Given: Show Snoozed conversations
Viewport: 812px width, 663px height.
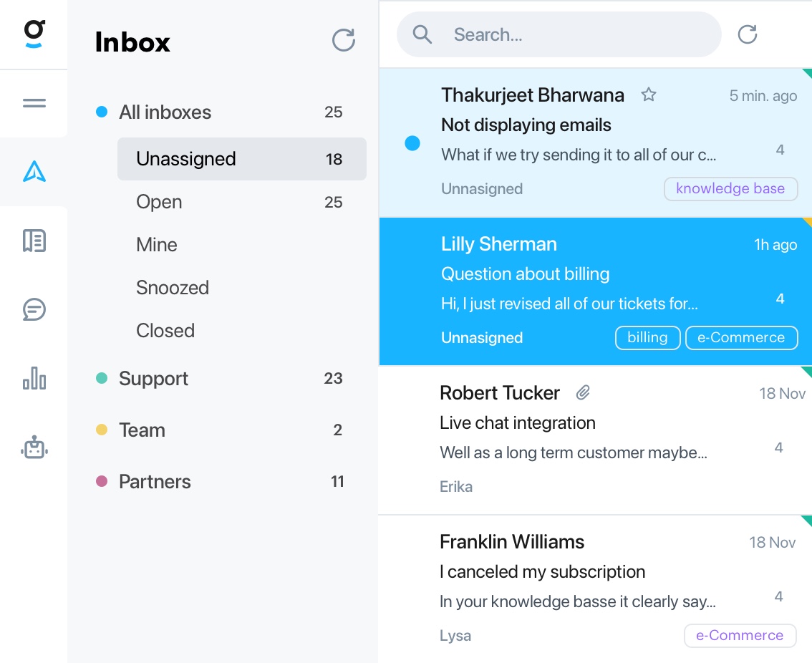Looking at the screenshot, I should (173, 288).
